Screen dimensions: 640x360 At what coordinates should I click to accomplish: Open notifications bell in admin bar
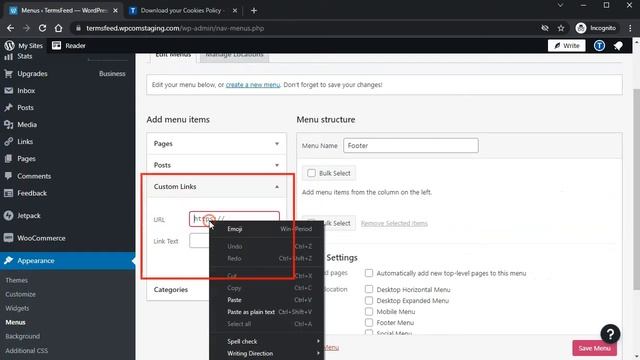pyautogui.click(x=618, y=46)
